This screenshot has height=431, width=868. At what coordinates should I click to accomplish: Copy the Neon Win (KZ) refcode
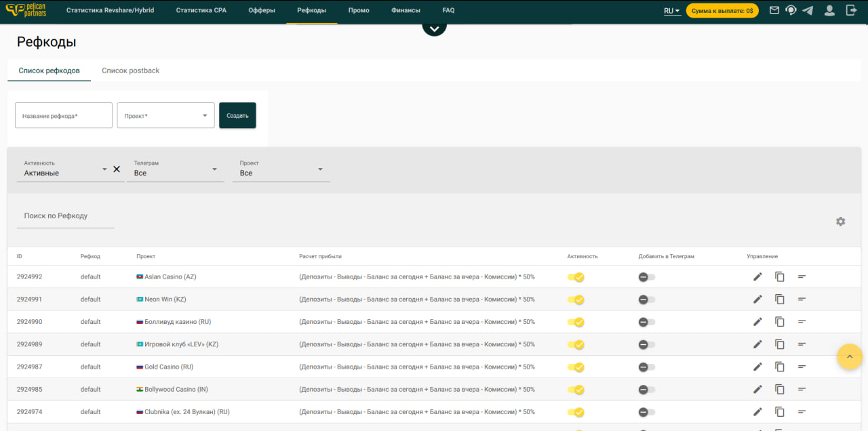pyautogui.click(x=780, y=299)
